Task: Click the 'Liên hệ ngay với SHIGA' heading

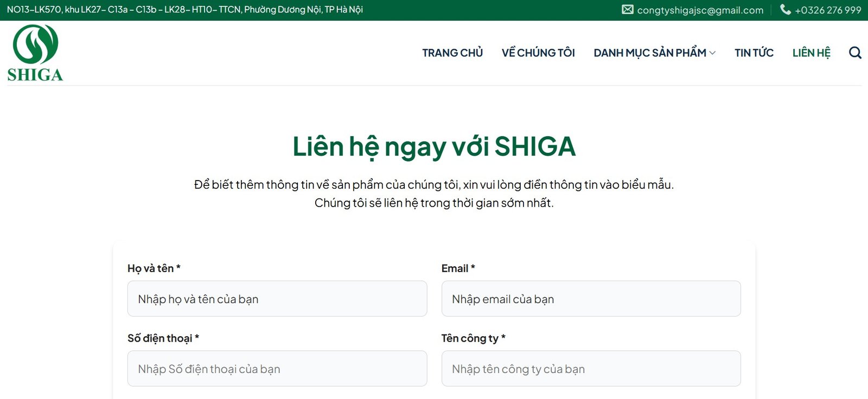Action: tap(433, 146)
